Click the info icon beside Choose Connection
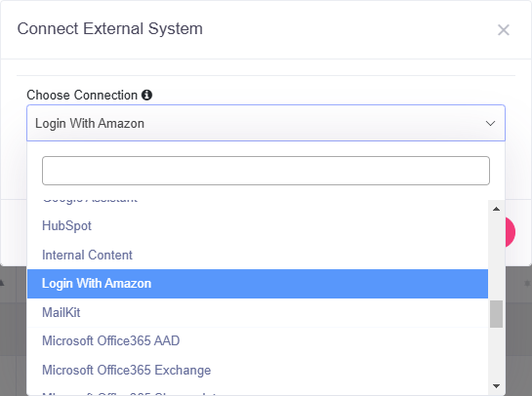The height and width of the screenshot is (396, 532). [x=147, y=95]
